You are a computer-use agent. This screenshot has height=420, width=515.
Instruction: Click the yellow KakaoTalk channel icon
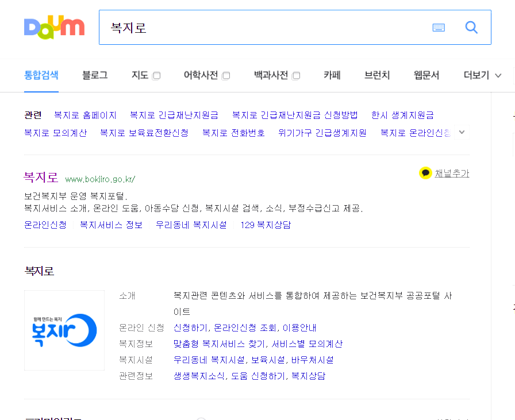[x=425, y=173]
